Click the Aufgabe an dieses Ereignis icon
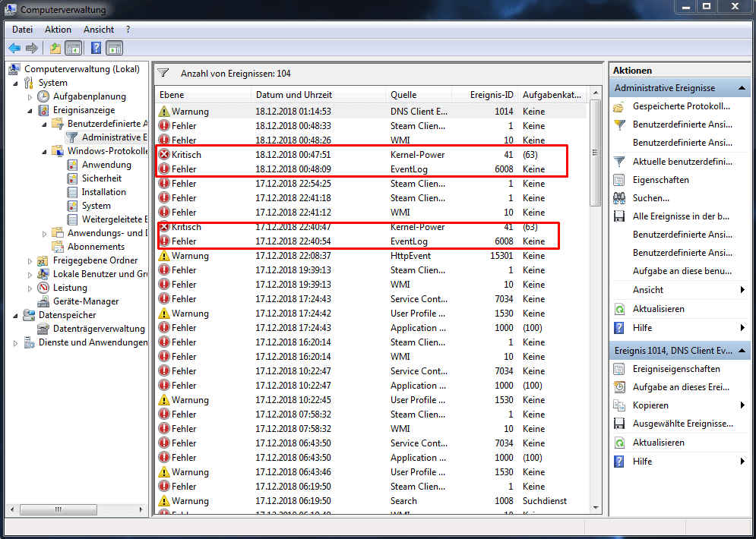 [x=619, y=387]
